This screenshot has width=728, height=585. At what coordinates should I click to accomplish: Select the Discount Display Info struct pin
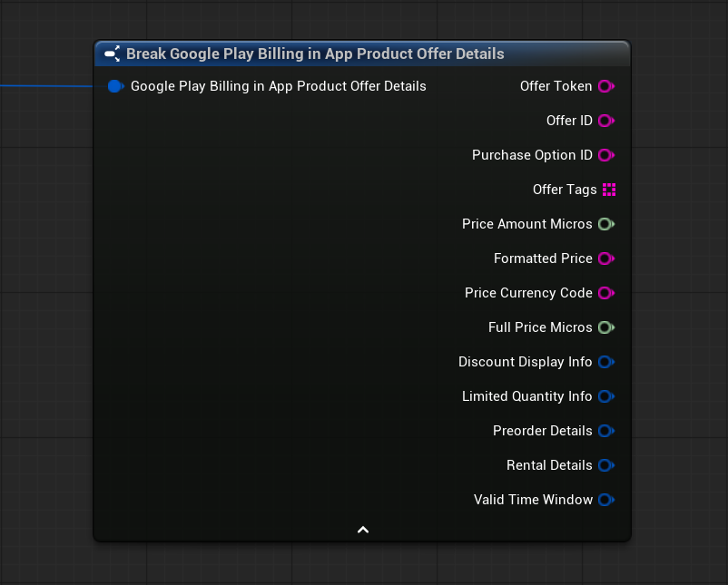(x=606, y=362)
